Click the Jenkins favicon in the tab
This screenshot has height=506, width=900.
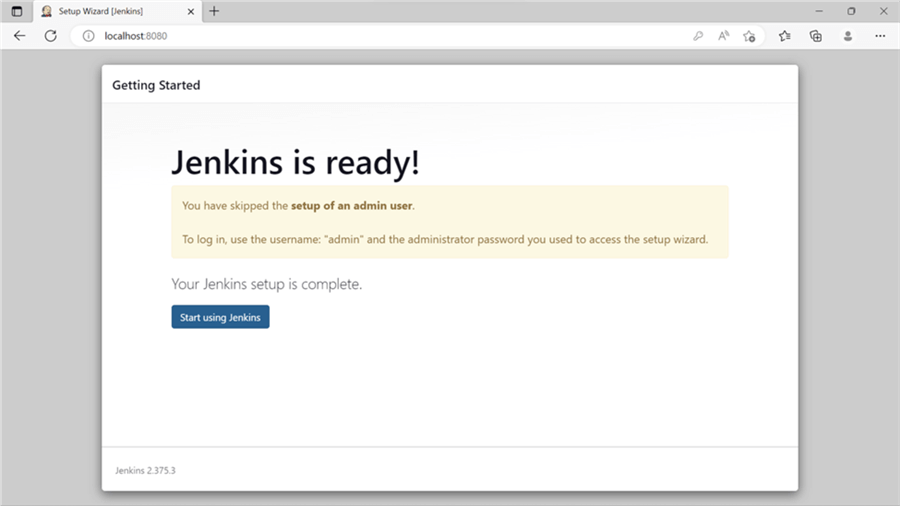point(46,11)
